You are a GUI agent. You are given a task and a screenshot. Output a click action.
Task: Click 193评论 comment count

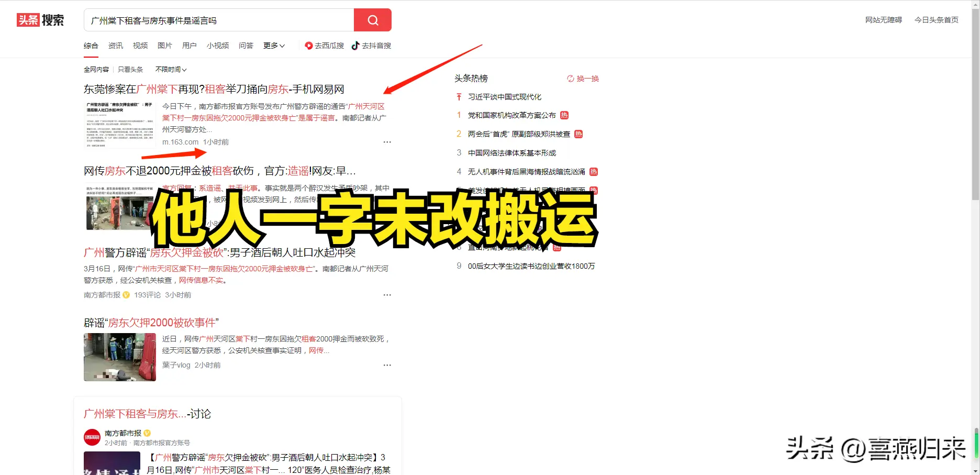[x=147, y=295]
